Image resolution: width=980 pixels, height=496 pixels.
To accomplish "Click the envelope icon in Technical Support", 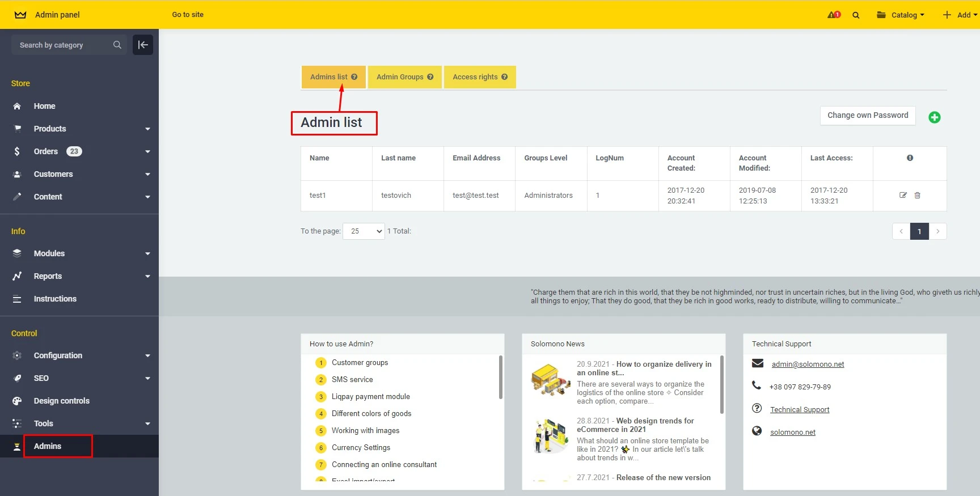I will (758, 363).
